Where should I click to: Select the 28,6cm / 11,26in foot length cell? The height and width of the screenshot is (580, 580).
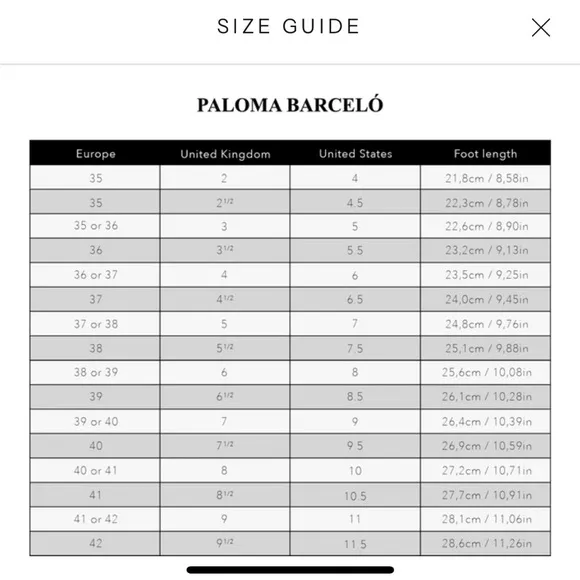486,543
